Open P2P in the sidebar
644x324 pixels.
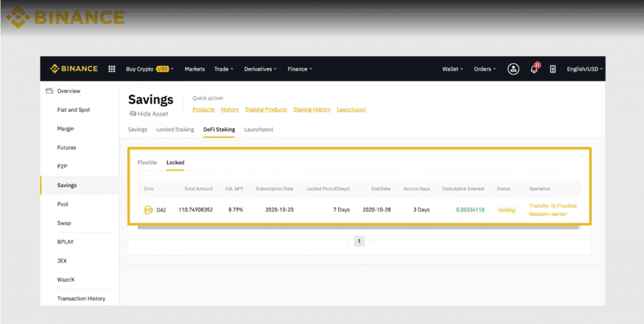coord(62,167)
